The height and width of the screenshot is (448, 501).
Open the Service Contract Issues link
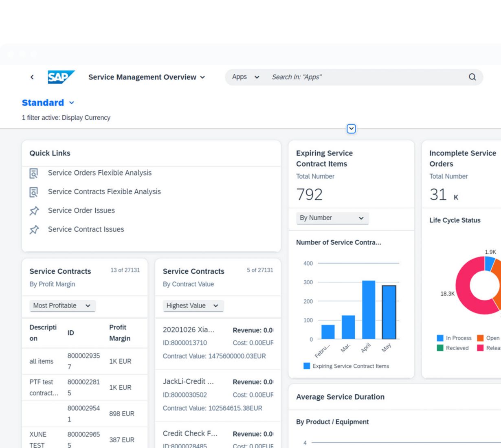(86, 229)
